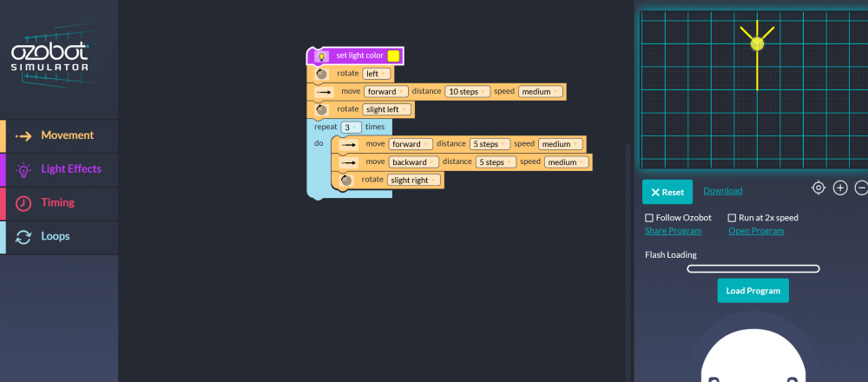Click the white Ozobot flash loading sensor image
Screen dimensions: 868x382
(753, 354)
